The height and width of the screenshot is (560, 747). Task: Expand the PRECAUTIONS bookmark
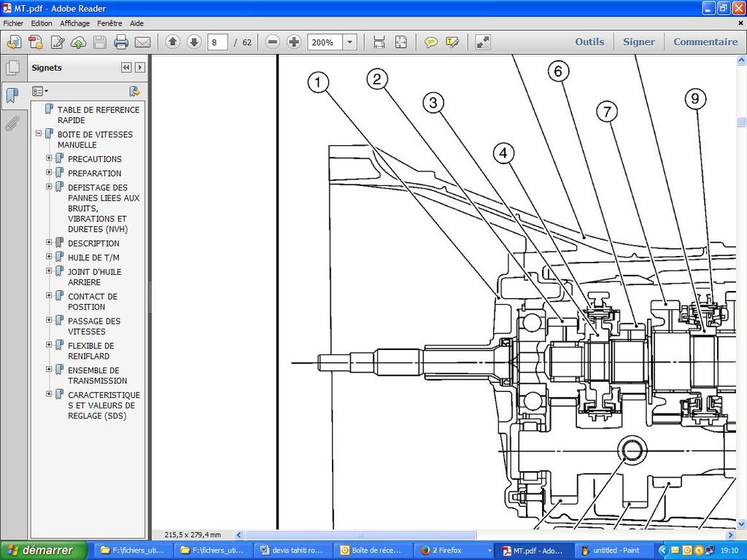[x=50, y=158]
